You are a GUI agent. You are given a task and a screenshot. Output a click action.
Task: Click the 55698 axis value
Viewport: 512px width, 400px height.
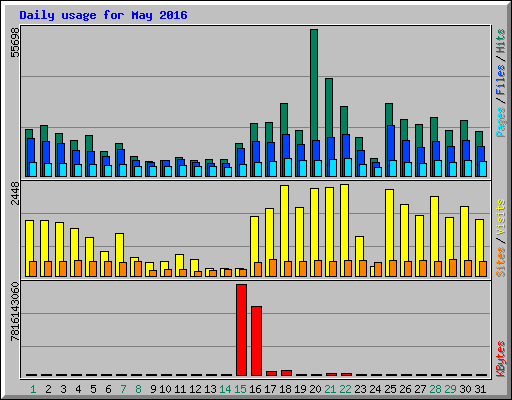pos(15,42)
